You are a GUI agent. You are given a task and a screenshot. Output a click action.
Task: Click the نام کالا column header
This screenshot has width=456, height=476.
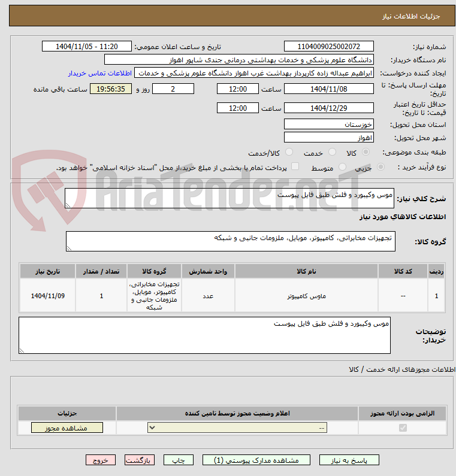[306, 271]
